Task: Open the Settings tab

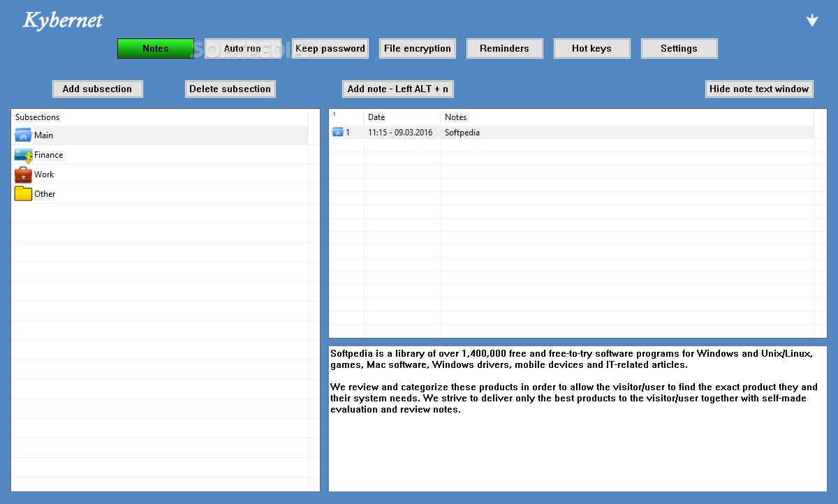Action: (679, 49)
